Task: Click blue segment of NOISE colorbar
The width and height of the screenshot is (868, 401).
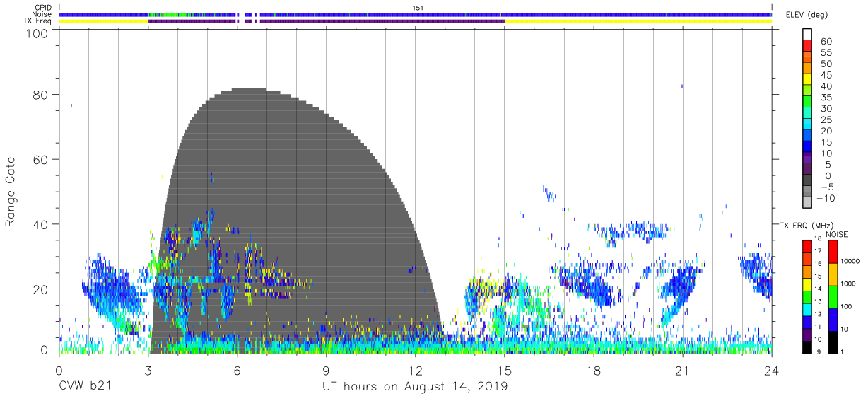Action: pyautogui.click(x=833, y=319)
